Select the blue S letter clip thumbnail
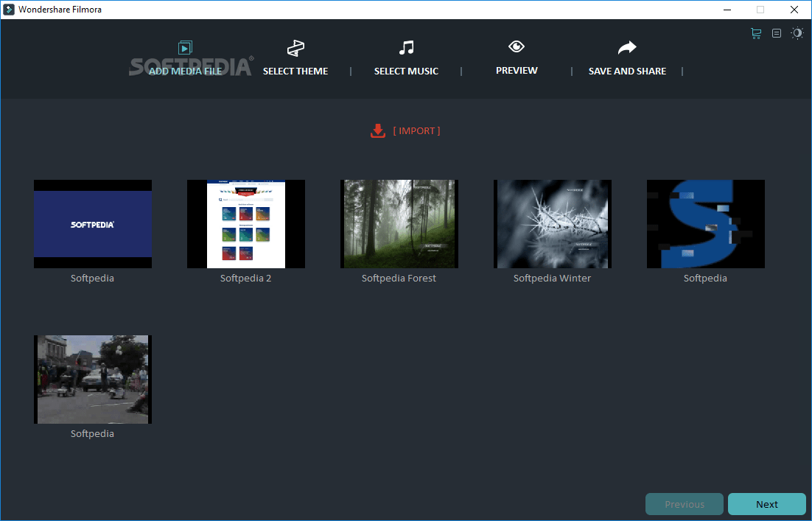Viewport: 812px width, 521px height. tap(706, 224)
